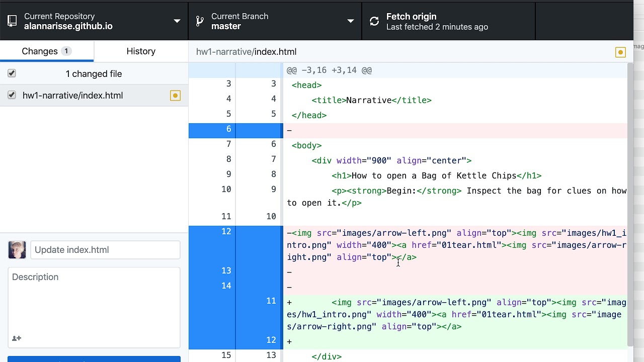Open the Current Repository dropdown
Image resolution: width=644 pixels, height=362 pixels.
(x=94, y=21)
